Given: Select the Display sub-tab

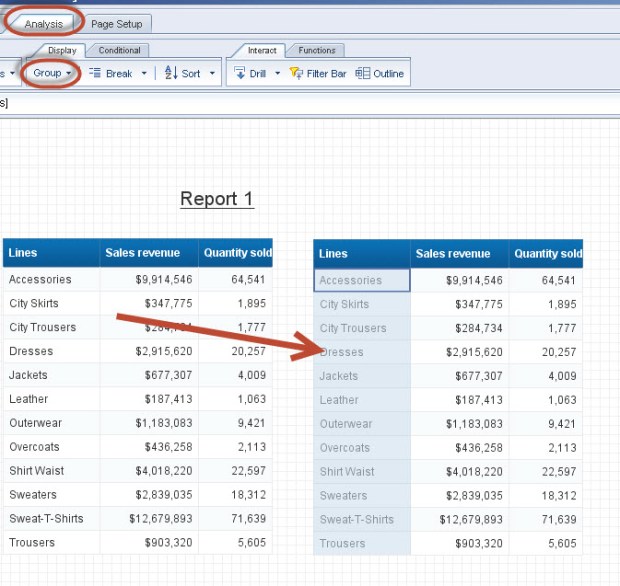Looking at the screenshot, I should tap(62, 50).
